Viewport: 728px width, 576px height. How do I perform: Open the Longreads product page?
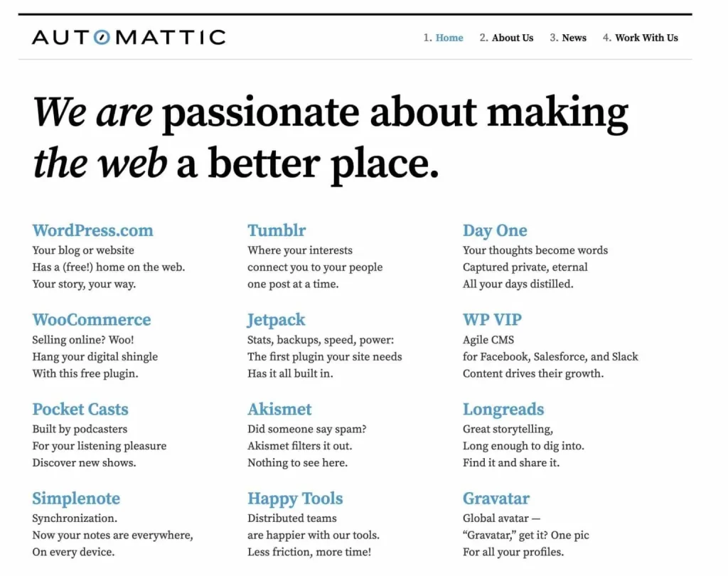(503, 410)
